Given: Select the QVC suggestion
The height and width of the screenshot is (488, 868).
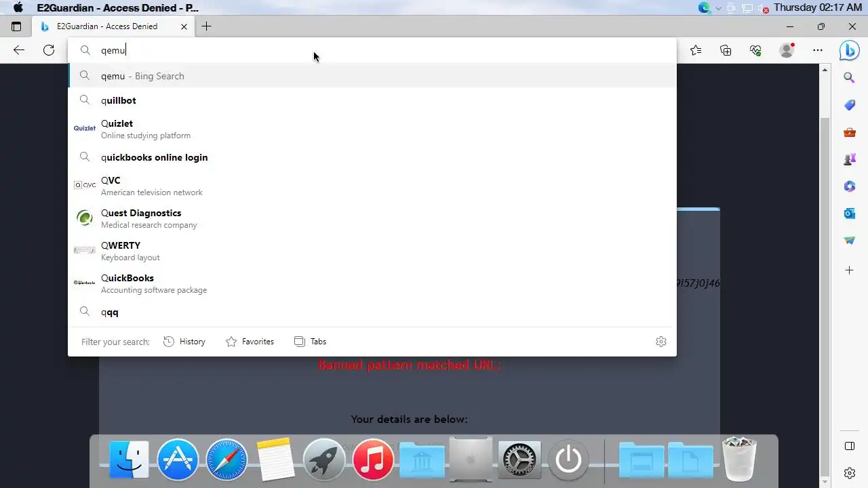Looking at the screenshot, I should pyautogui.click(x=372, y=186).
